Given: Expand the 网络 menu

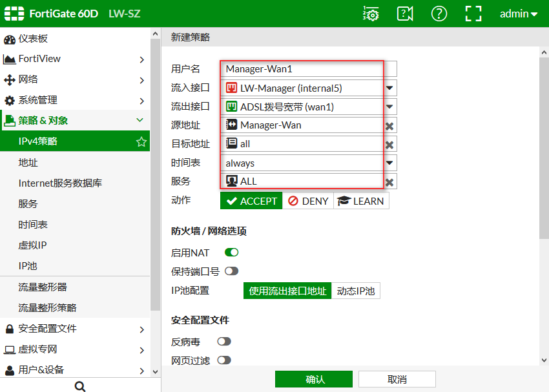Looking at the screenshot, I should (x=142, y=81).
